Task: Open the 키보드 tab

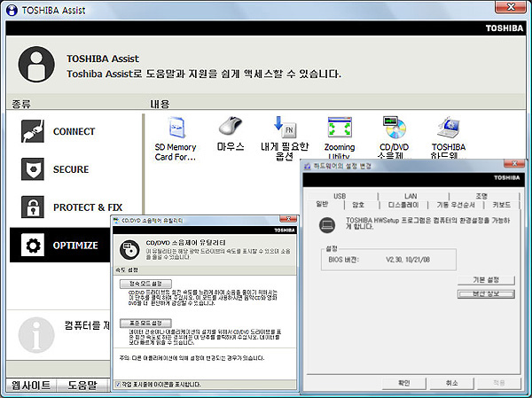Action: (502, 205)
